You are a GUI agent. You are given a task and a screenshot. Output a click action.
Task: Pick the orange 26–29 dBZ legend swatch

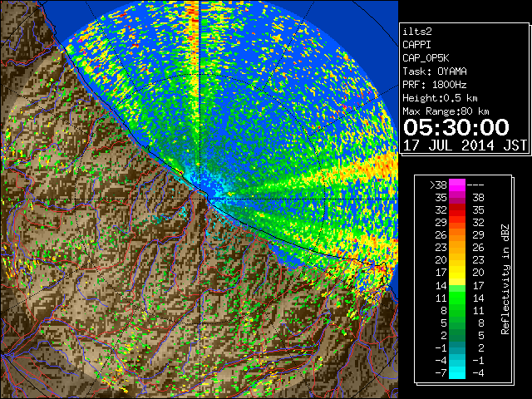coord(457,234)
